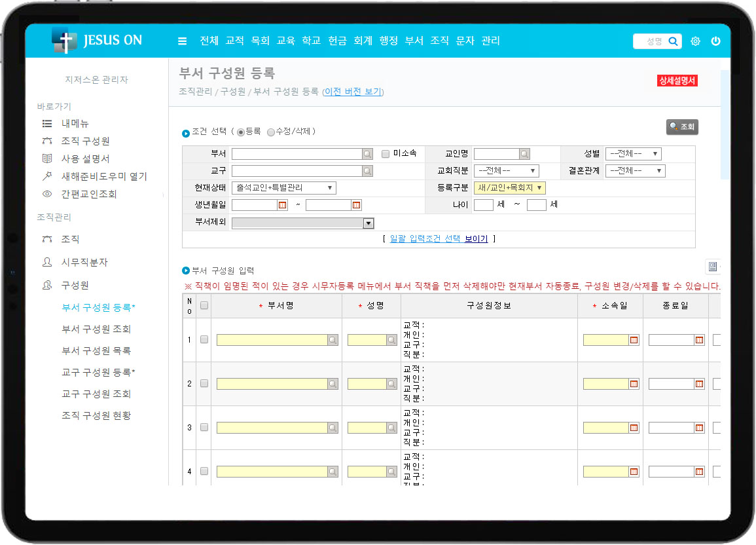Click the search magnifier in 성명 box
The image size is (756, 545).
pyautogui.click(x=673, y=41)
